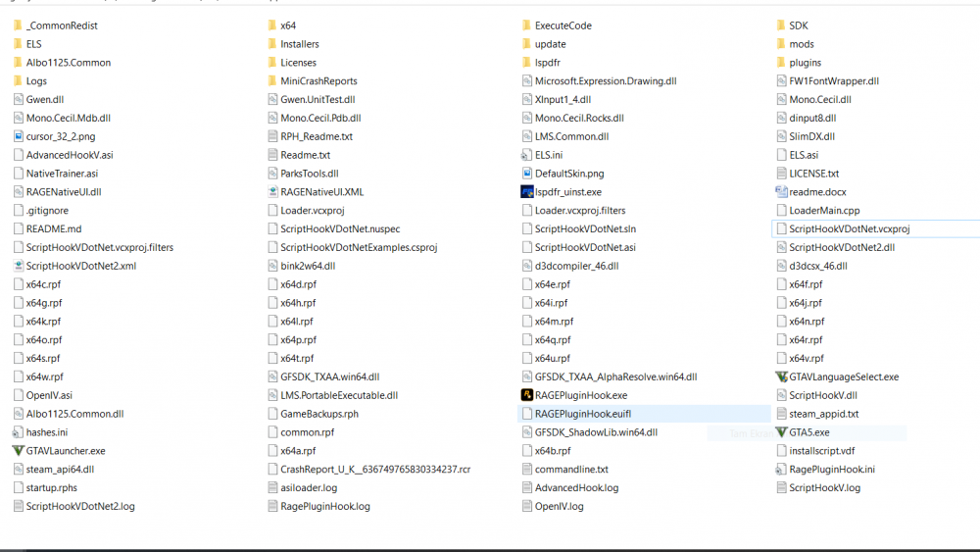Viewport: 980px width, 552px height.
Task: Click the lspdfr_uinst.exe icon
Action: (527, 192)
